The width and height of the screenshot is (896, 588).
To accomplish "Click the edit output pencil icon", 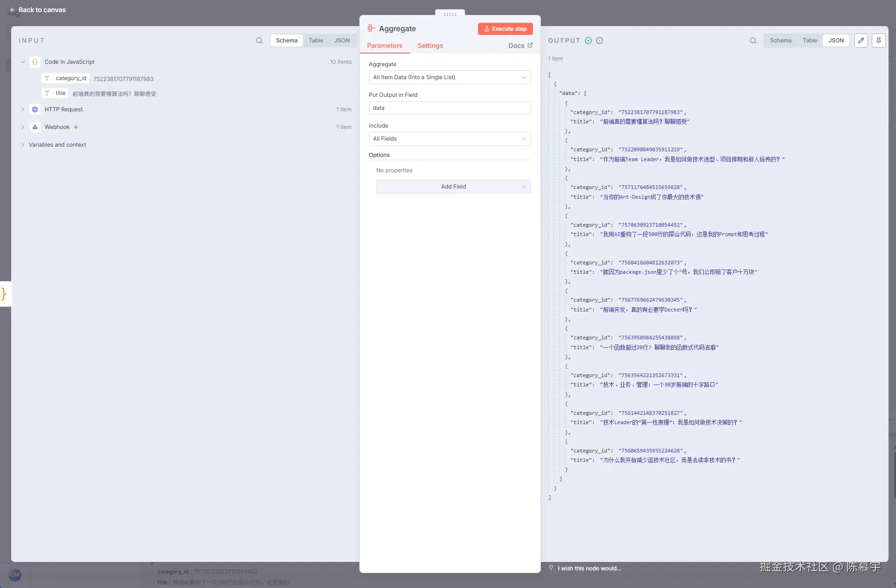I will point(861,41).
